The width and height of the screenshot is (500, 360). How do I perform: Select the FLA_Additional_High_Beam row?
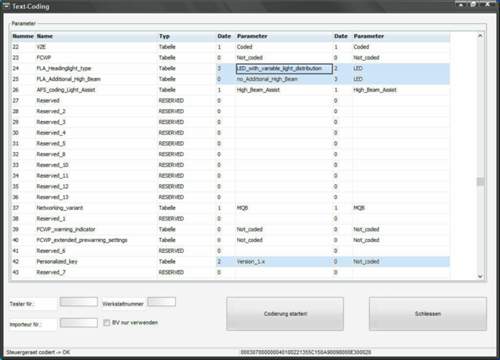231,79
